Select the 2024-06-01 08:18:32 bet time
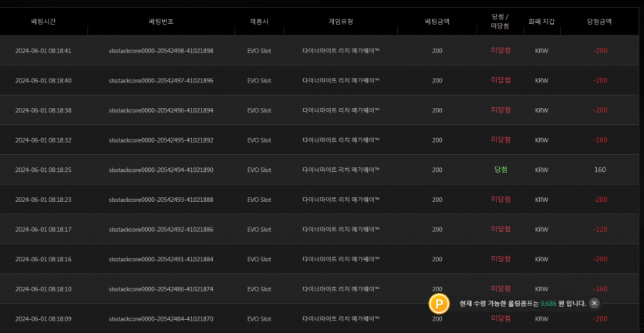644x333 pixels. click(x=43, y=140)
